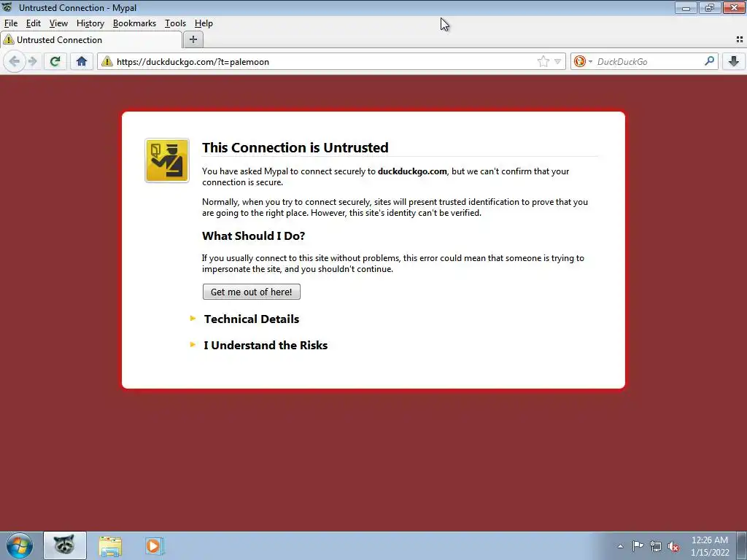Open the Edit menu

(34, 23)
